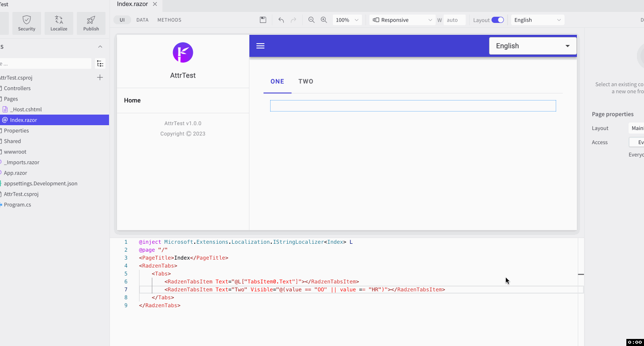Click the width auto input field

(x=454, y=20)
